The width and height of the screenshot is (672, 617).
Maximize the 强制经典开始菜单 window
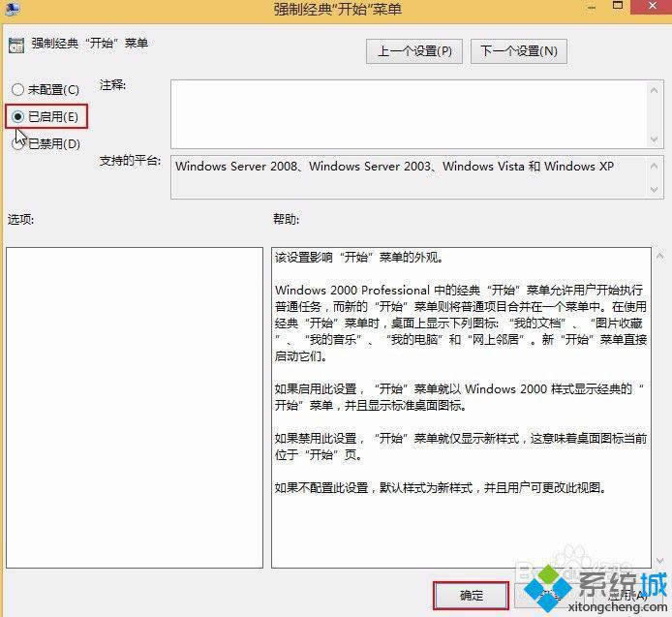(618, 6)
